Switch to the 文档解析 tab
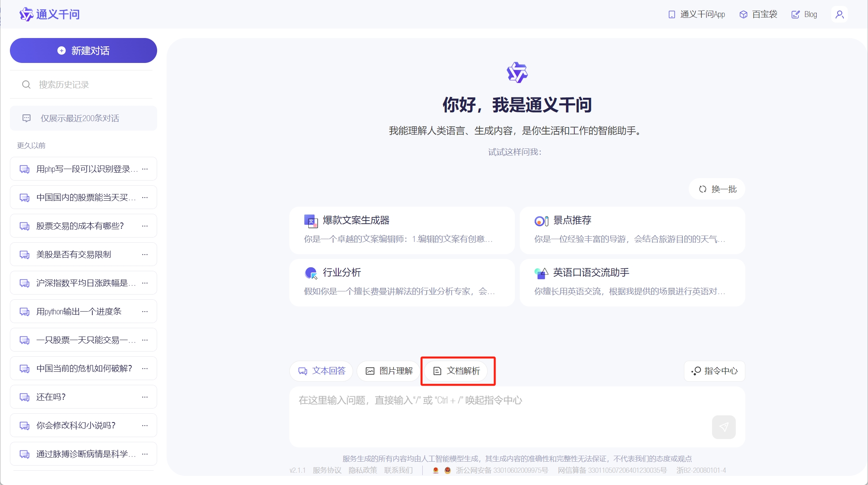The height and width of the screenshot is (485, 868). [x=456, y=371]
